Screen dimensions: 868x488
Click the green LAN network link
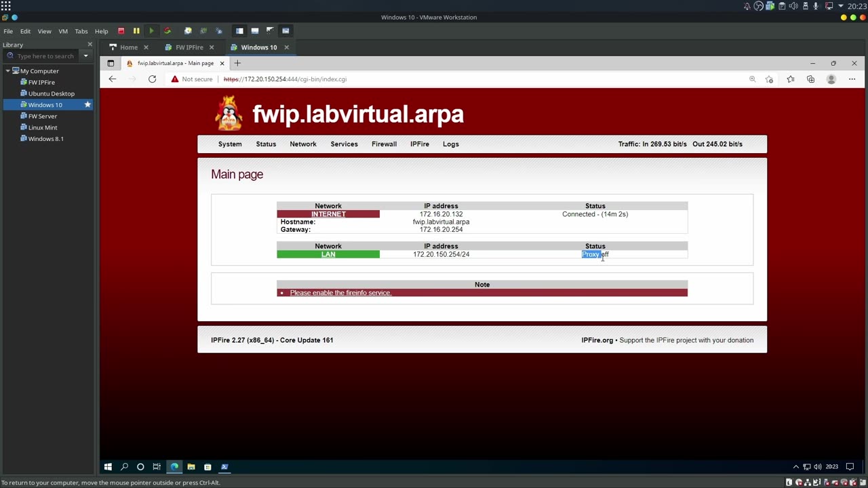point(328,254)
